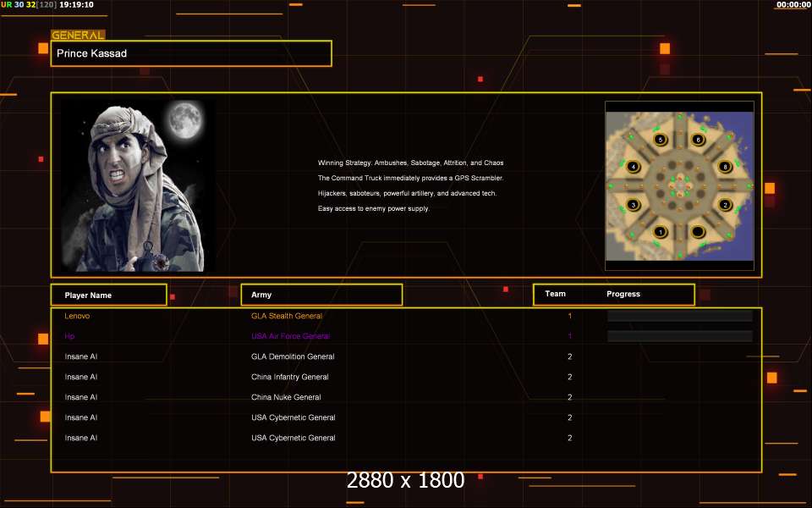Click Hp's loading progress bar
The image size is (812, 508).
coord(680,336)
